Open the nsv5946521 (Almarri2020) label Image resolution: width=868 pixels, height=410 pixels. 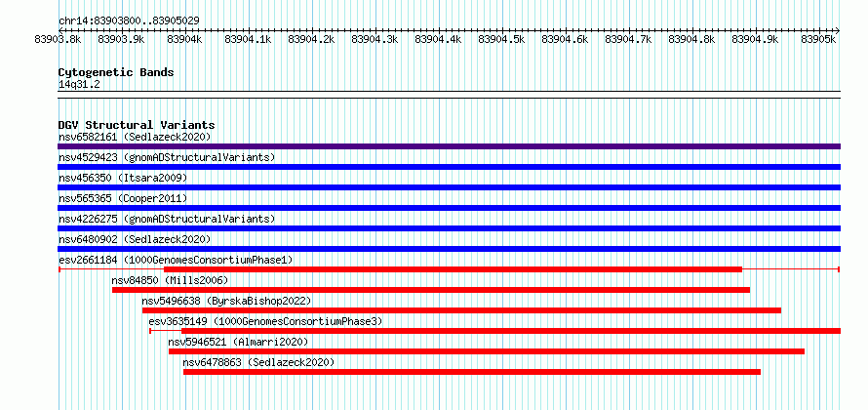coord(238,342)
